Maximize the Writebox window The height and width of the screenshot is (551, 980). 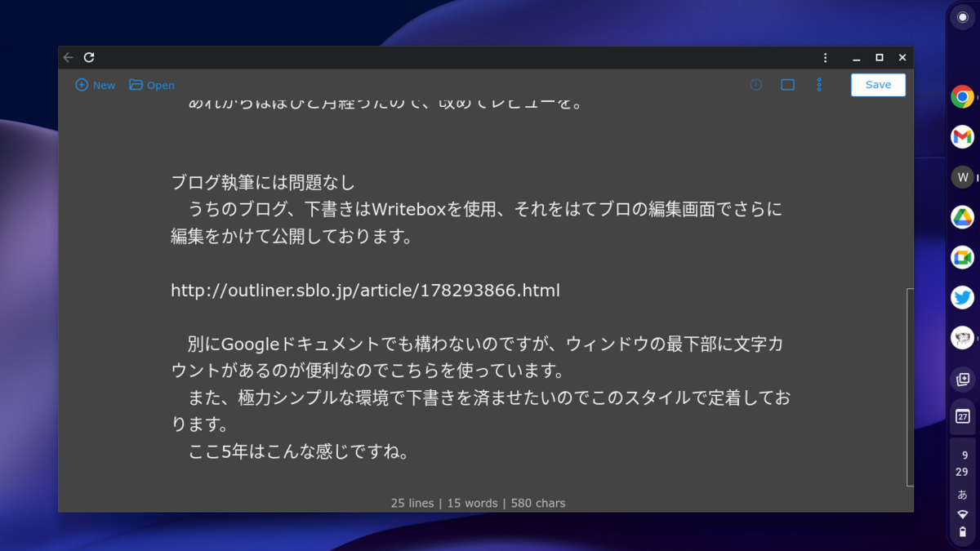tap(880, 58)
